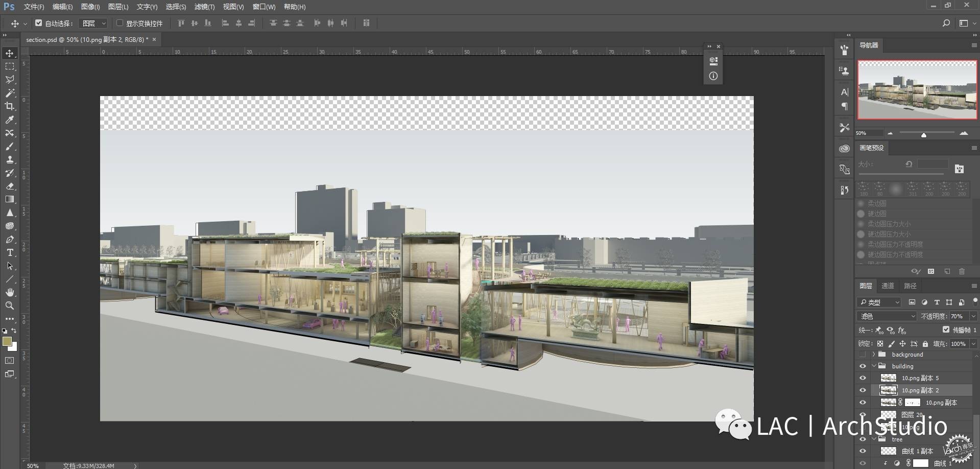Open the Paragraph panel icon
This screenshot has width=980, height=469.
[x=844, y=106]
